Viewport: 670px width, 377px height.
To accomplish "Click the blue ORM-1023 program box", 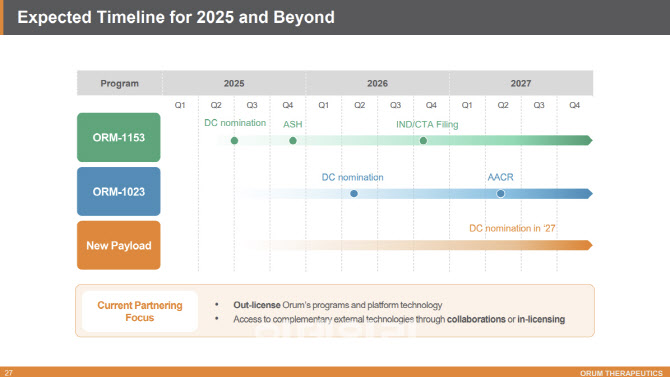I will click(119, 191).
